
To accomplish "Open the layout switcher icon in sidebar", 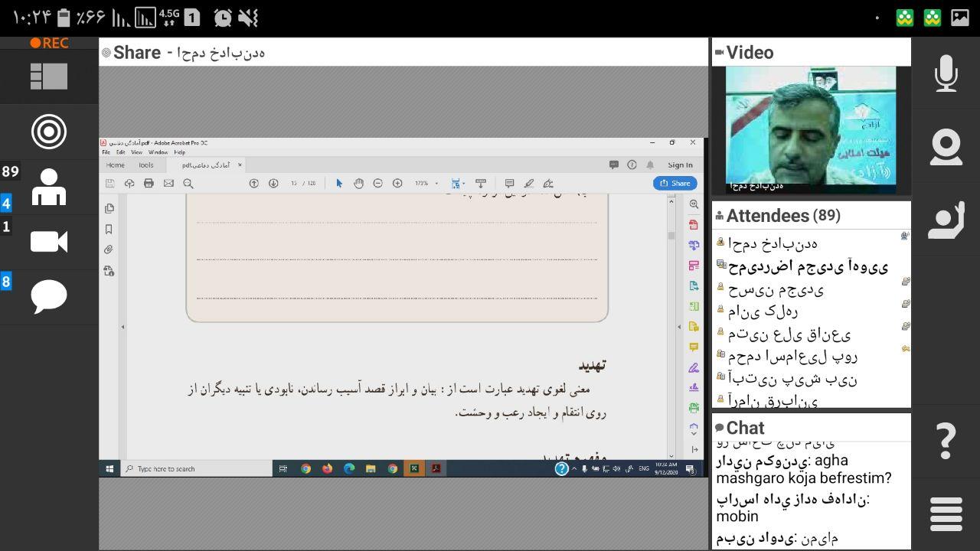I will [x=49, y=77].
